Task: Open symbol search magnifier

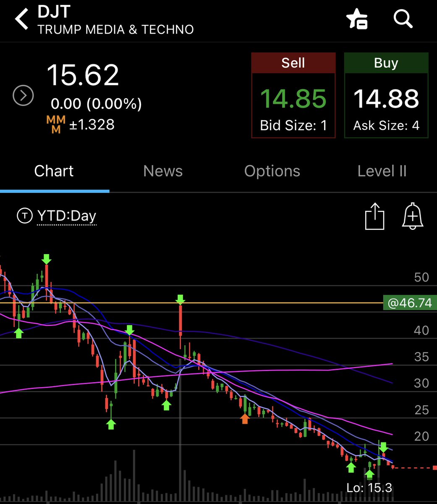Action: click(x=403, y=19)
